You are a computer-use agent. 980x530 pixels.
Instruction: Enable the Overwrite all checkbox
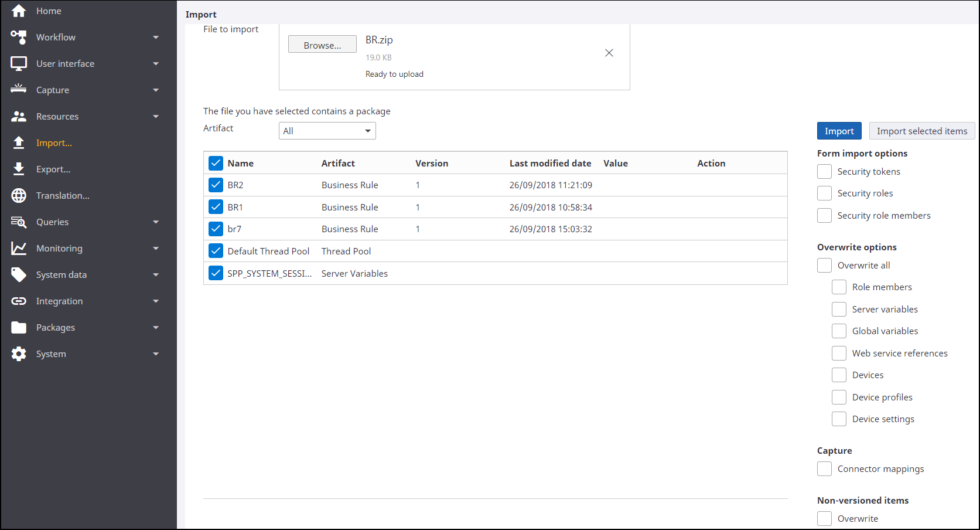pos(824,266)
